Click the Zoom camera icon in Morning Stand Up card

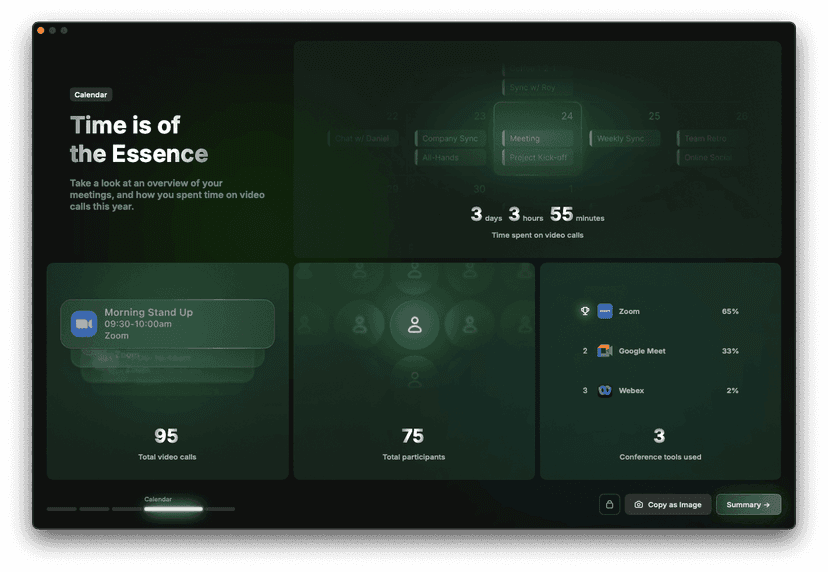(84, 324)
